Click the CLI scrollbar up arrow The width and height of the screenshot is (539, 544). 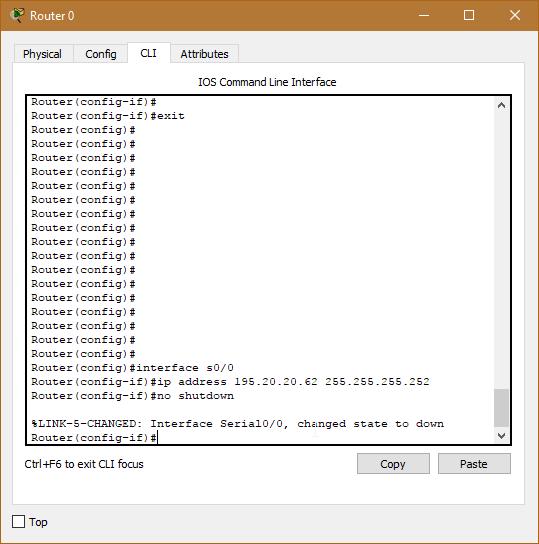pyautogui.click(x=501, y=105)
